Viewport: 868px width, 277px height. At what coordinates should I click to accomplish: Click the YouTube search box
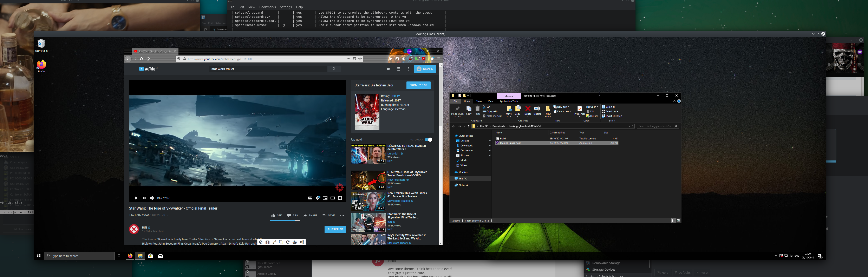point(268,69)
